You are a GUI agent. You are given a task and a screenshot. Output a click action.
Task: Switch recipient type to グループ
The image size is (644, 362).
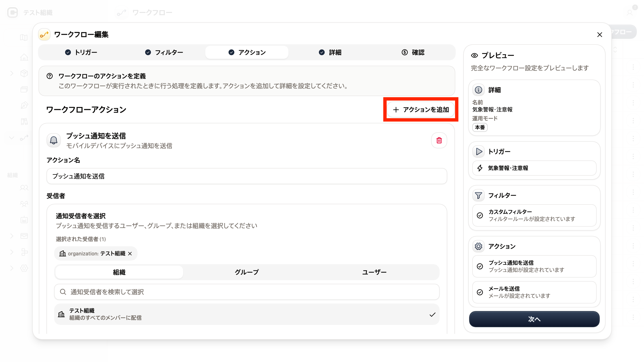tap(247, 272)
